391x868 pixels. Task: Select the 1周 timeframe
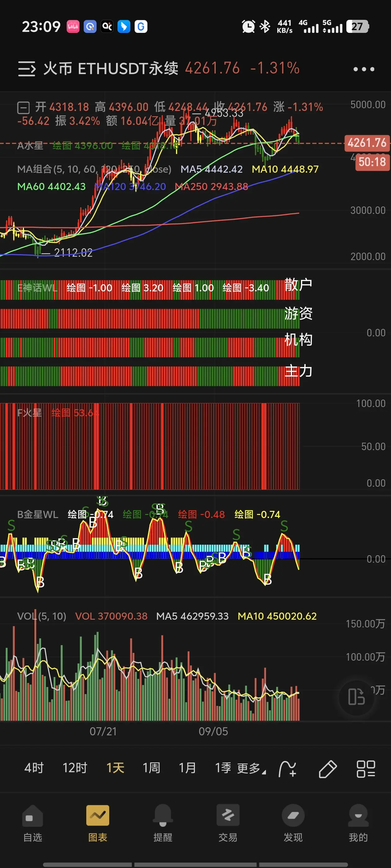coord(151,768)
